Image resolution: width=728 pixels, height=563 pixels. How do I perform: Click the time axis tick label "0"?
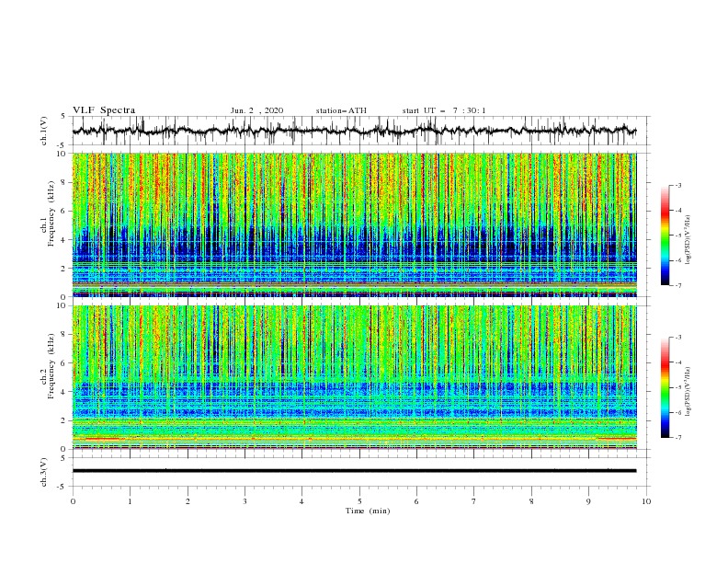tap(73, 501)
